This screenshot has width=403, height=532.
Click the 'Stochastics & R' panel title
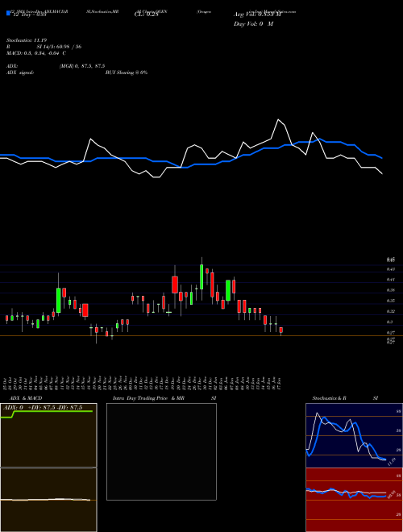click(329, 398)
